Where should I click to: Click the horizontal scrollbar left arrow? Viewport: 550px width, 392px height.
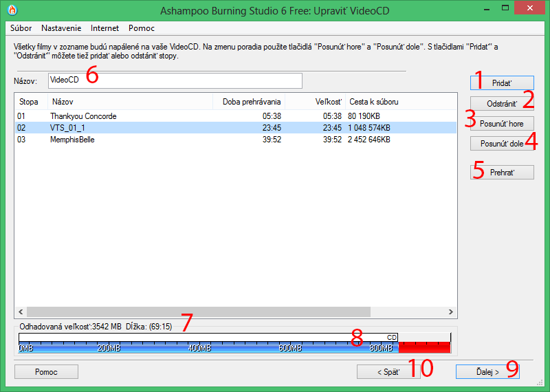(x=21, y=312)
